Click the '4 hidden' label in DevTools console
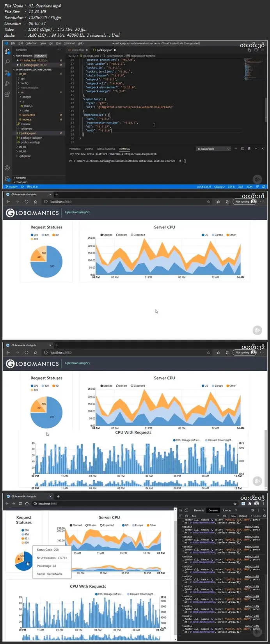 point(256,516)
